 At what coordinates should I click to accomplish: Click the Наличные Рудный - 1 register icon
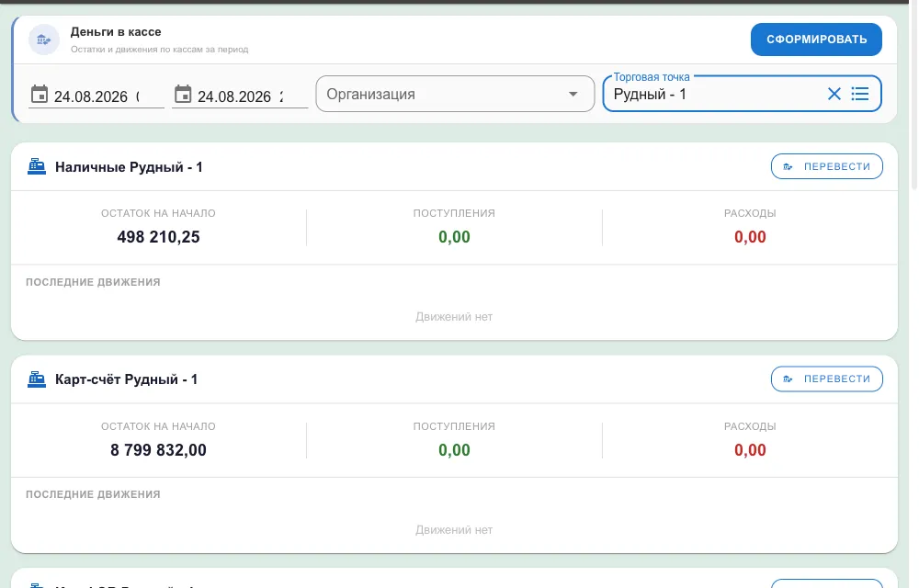point(37,167)
